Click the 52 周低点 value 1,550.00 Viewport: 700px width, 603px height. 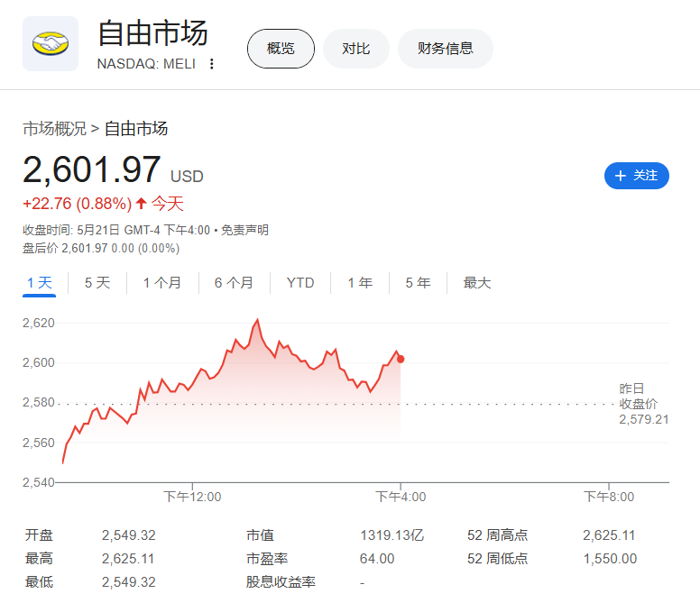(610, 559)
